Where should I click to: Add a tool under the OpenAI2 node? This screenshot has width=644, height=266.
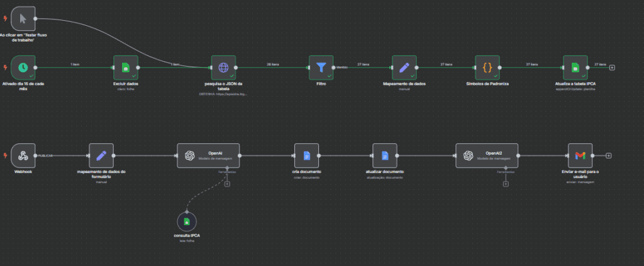coord(506,184)
